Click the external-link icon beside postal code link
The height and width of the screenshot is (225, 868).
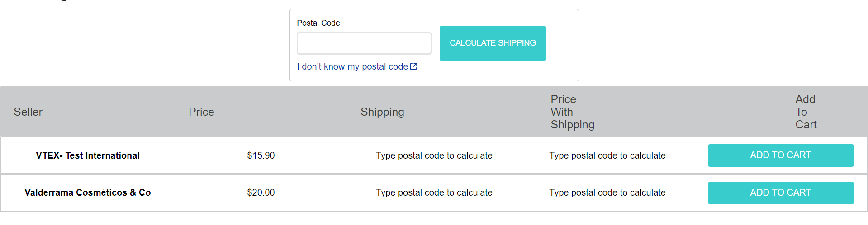(413, 66)
